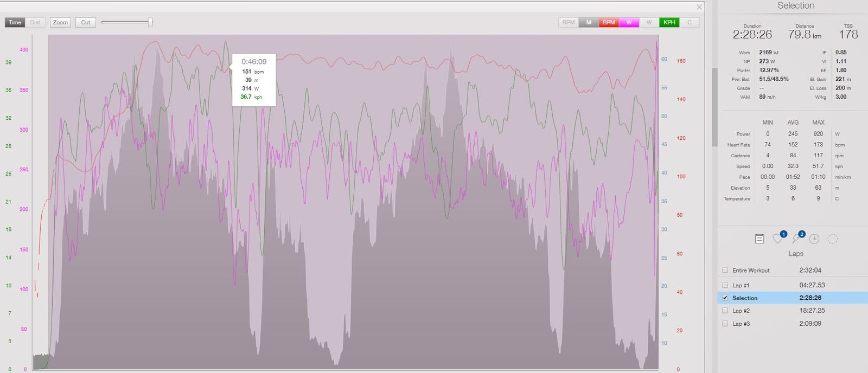
Task: Uncheck the Selection checkbox
Action: pos(725,298)
